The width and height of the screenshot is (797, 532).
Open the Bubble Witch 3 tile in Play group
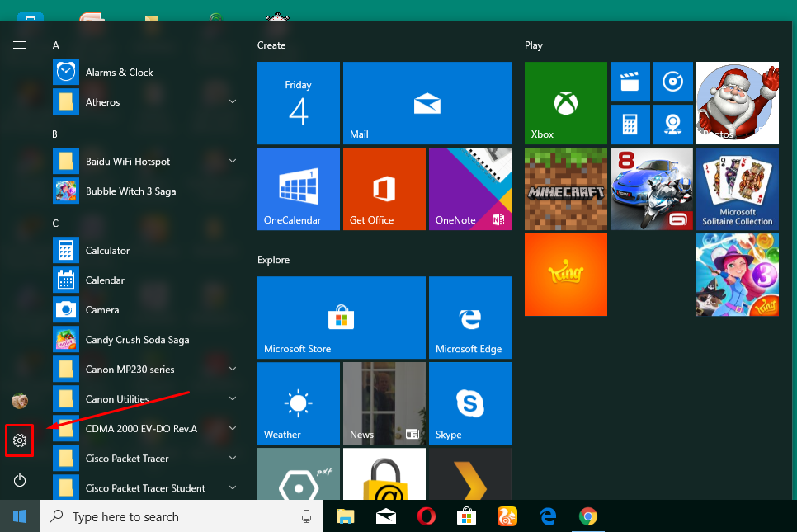coord(738,275)
